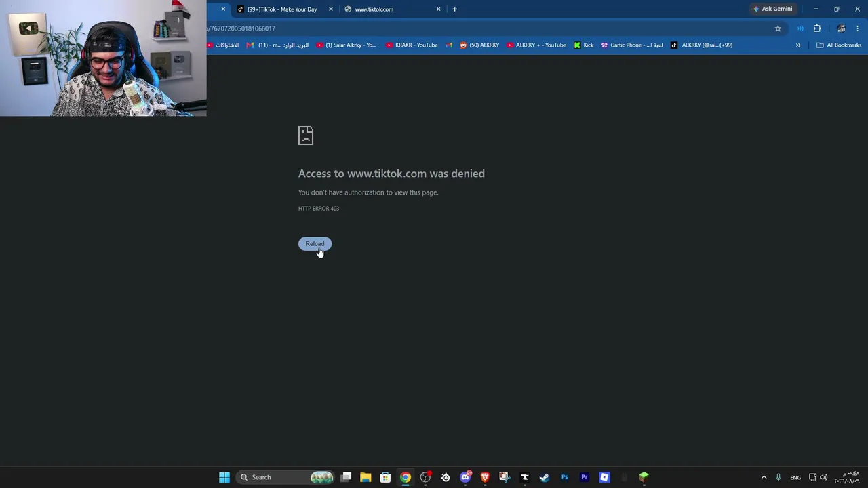
Task: Open Task View on the taskbar
Action: coord(346,477)
